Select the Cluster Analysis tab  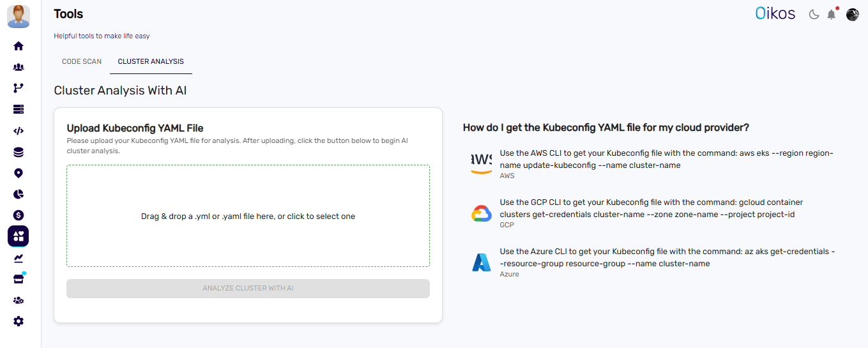(x=151, y=62)
